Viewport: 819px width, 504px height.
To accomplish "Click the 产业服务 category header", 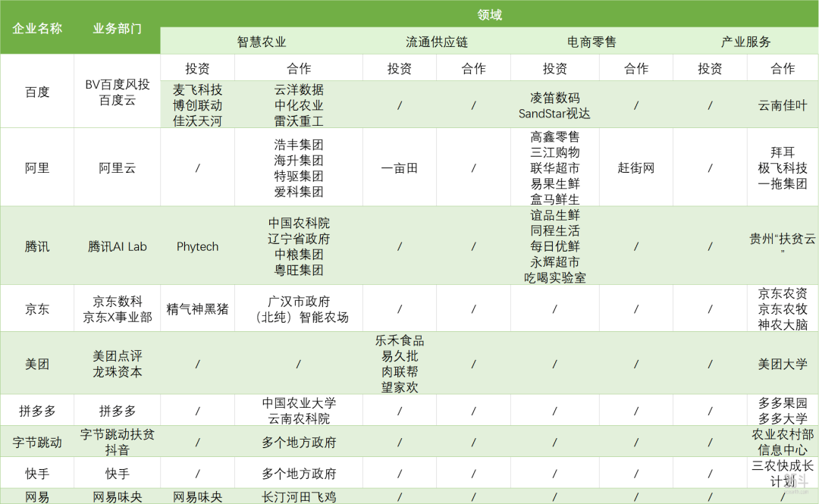I will click(745, 42).
